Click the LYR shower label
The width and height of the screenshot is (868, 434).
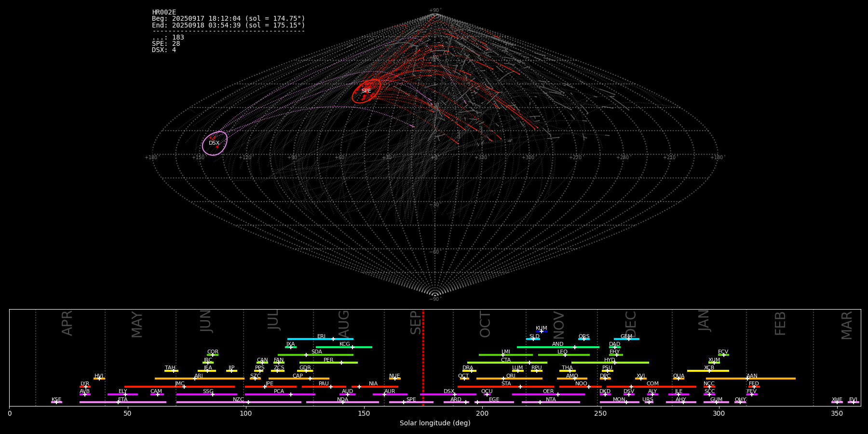[x=85, y=384]
